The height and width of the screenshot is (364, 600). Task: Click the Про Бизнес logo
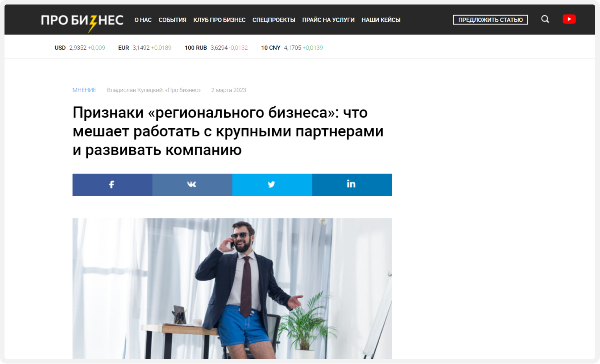pos(82,20)
